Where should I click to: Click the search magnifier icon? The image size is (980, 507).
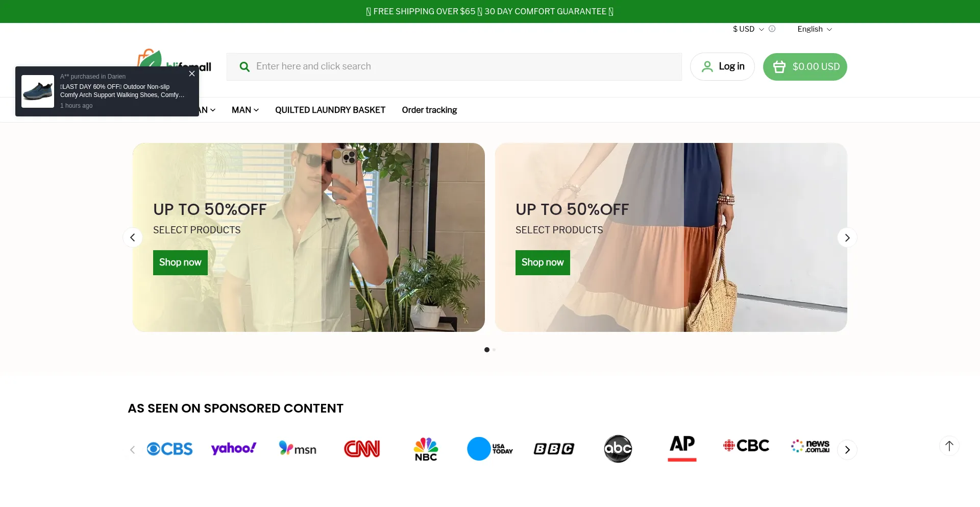(x=244, y=66)
